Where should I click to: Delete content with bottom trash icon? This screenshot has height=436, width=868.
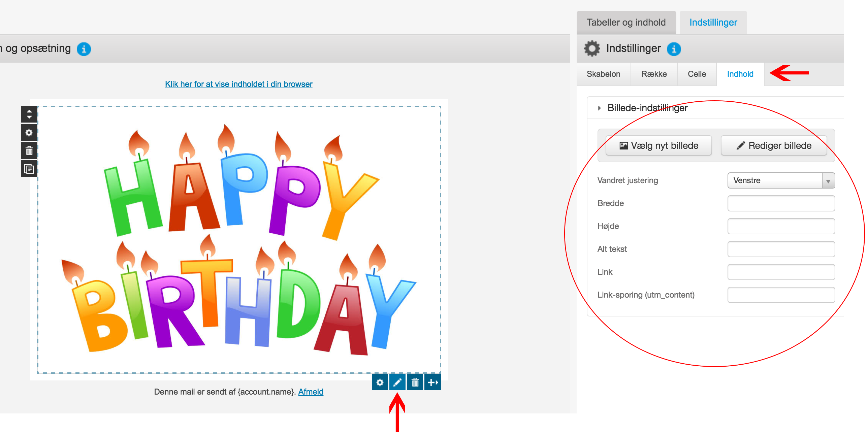click(415, 382)
